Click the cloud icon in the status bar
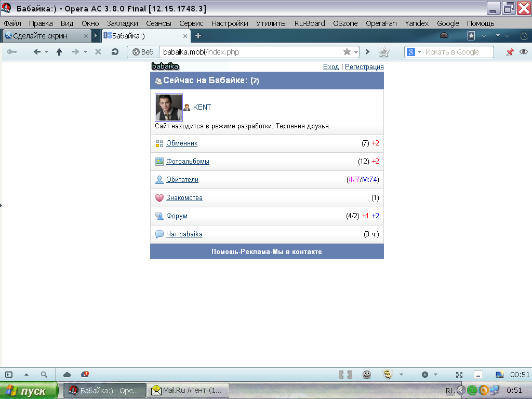The height and width of the screenshot is (399, 532). (x=67, y=375)
